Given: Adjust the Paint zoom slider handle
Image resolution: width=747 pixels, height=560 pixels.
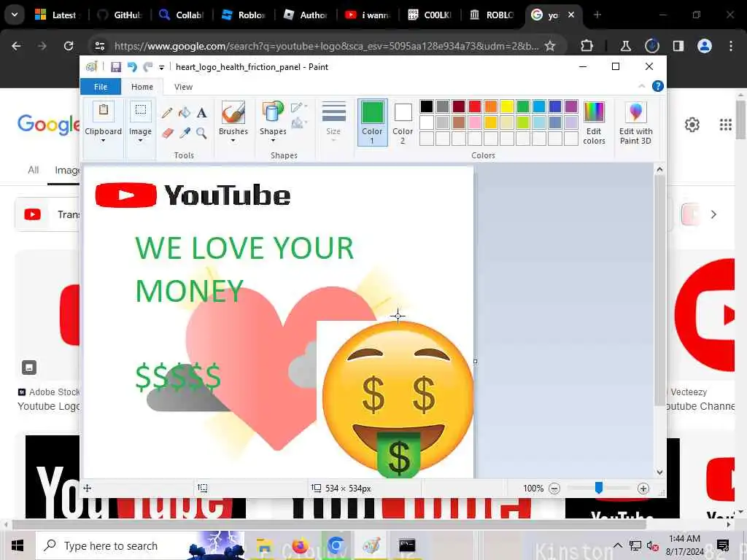Looking at the screenshot, I should coord(599,488).
